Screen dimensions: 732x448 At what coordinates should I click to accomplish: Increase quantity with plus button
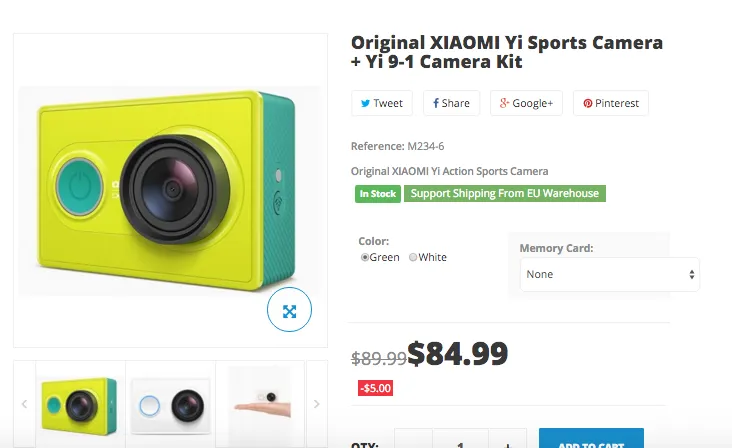coord(508,444)
